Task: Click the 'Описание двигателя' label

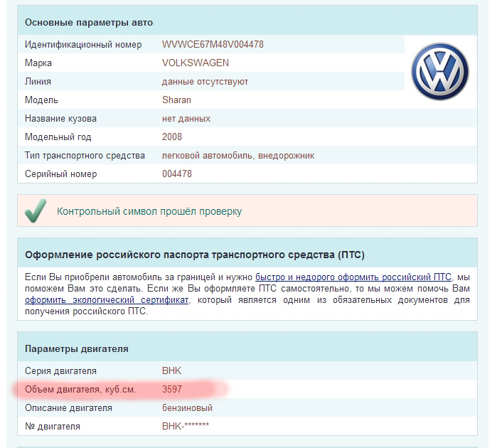Action: click(x=68, y=407)
